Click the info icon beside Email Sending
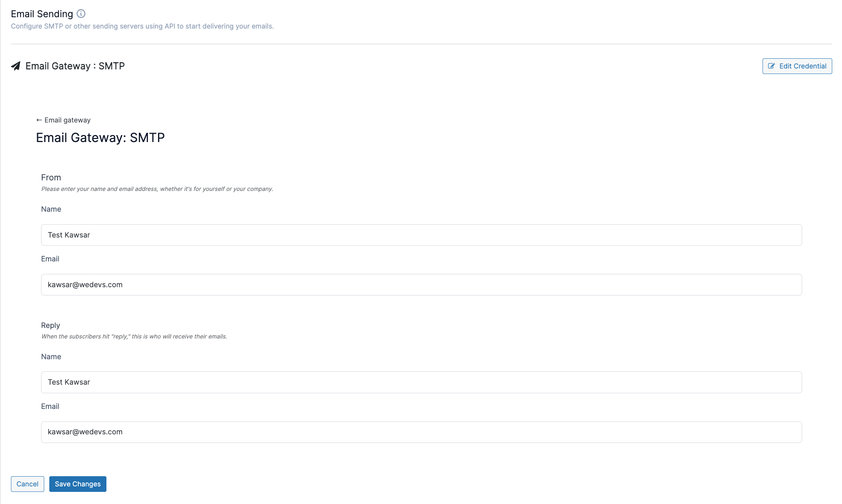The width and height of the screenshot is (842, 504). pyautogui.click(x=81, y=14)
